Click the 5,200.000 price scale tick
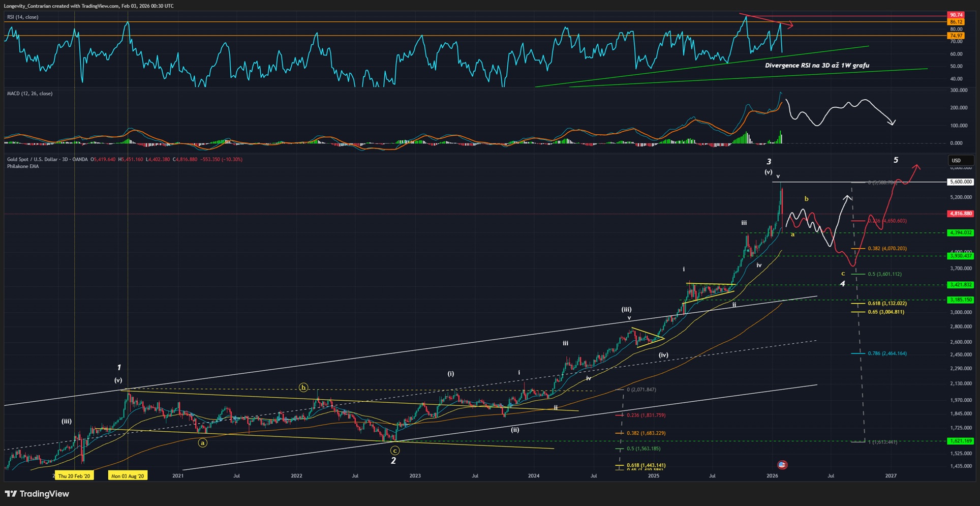This screenshot has width=980, height=506. (961, 197)
